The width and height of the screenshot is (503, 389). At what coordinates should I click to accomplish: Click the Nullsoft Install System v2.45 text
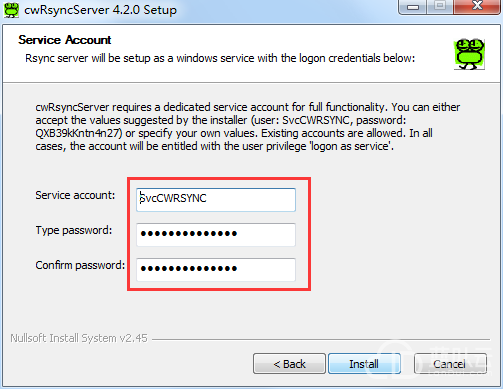click(x=79, y=338)
